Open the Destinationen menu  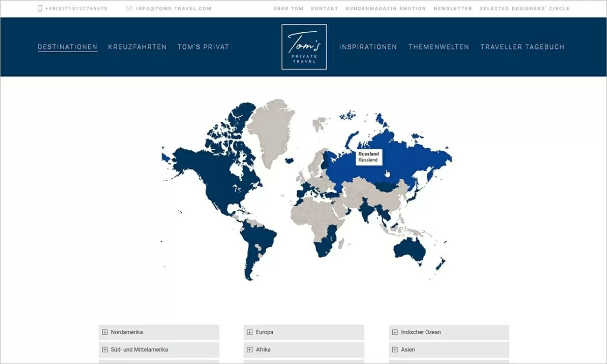pyautogui.click(x=68, y=47)
